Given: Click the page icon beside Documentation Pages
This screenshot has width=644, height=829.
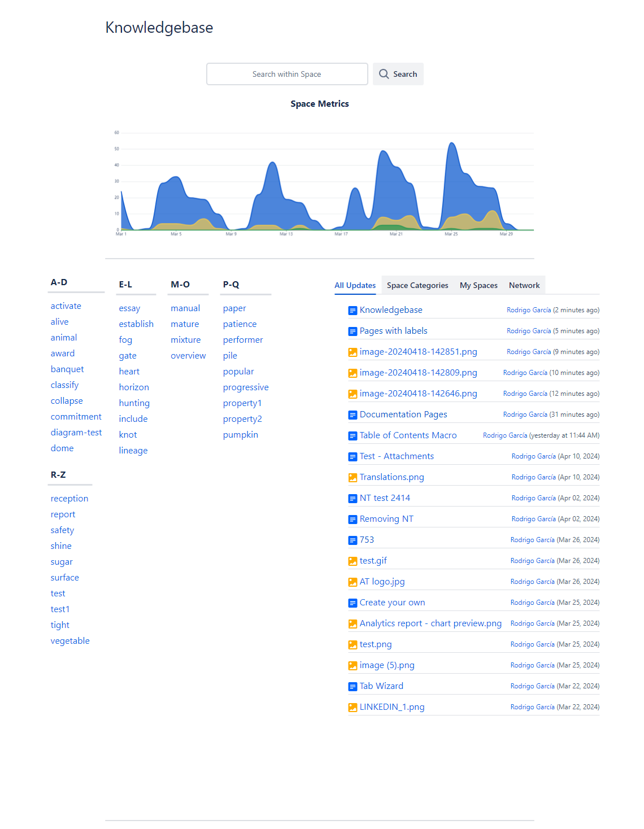Looking at the screenshot, I should click(353, 415).
